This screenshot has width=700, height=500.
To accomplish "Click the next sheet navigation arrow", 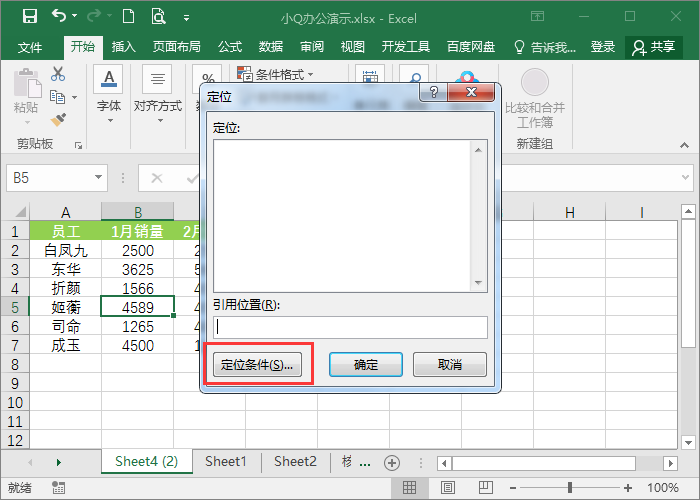I will click(58, 462).
